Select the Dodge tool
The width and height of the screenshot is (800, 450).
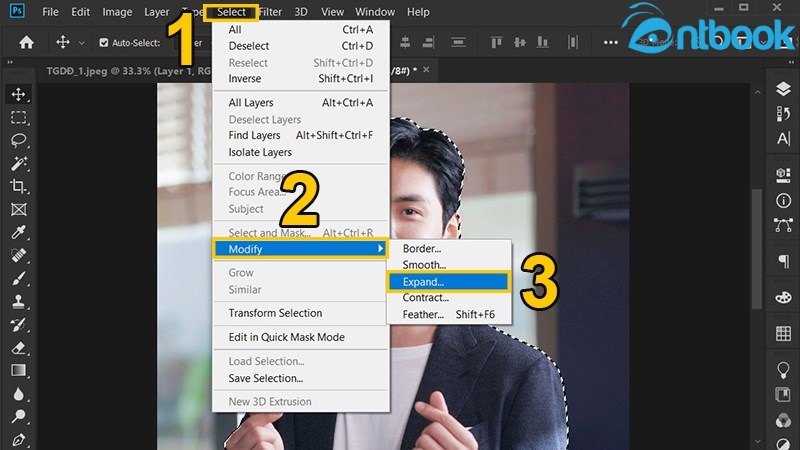pyautogui.click(x=19, y=416)
